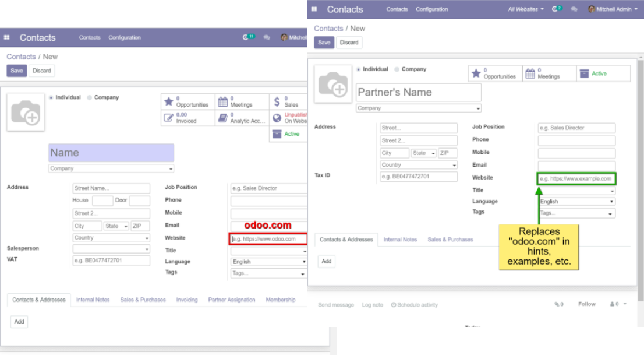Open Configuration menu in left window navbar
The width and height of the screenshot is (644, 355).
coord(125,37)
